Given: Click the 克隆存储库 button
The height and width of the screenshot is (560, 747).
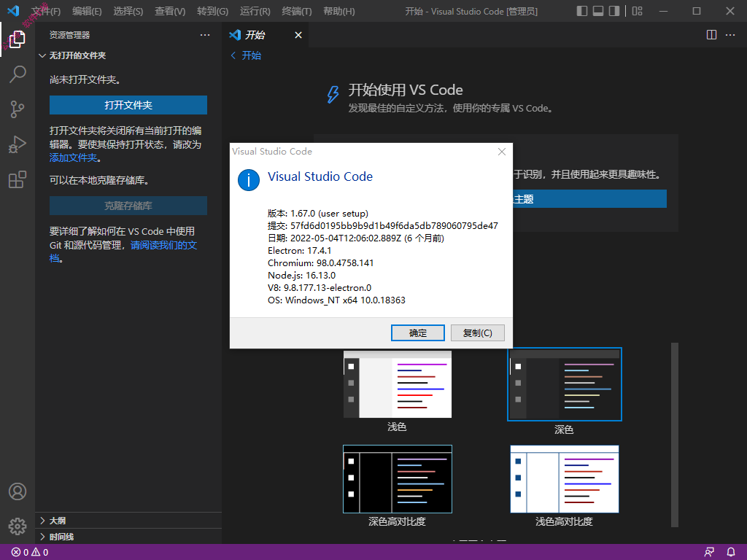Looking at the screenshot, I should coord(128,206).
